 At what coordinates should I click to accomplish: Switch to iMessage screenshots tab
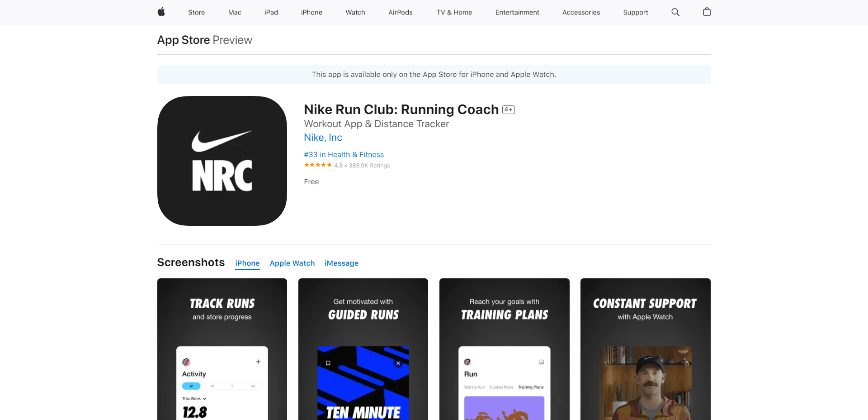341,263
